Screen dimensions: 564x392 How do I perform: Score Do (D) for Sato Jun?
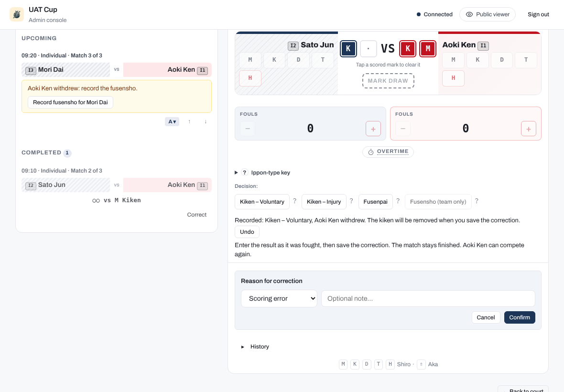pos(298,60)
